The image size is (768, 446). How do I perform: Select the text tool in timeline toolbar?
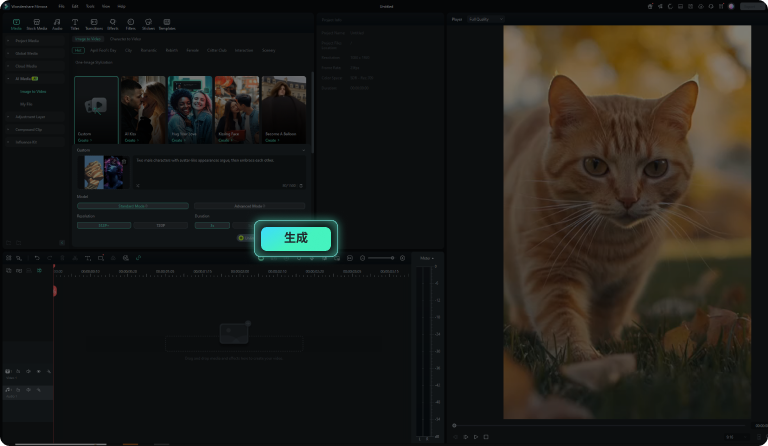[88, 258]
